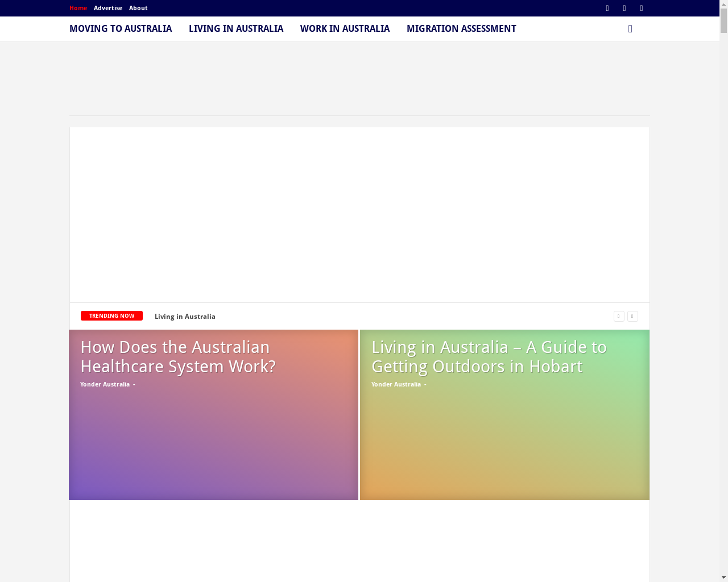This screenshot has width=728, height=582.
Task: Click the page's vertical scrollbar thumb
Action: [723, 20]
